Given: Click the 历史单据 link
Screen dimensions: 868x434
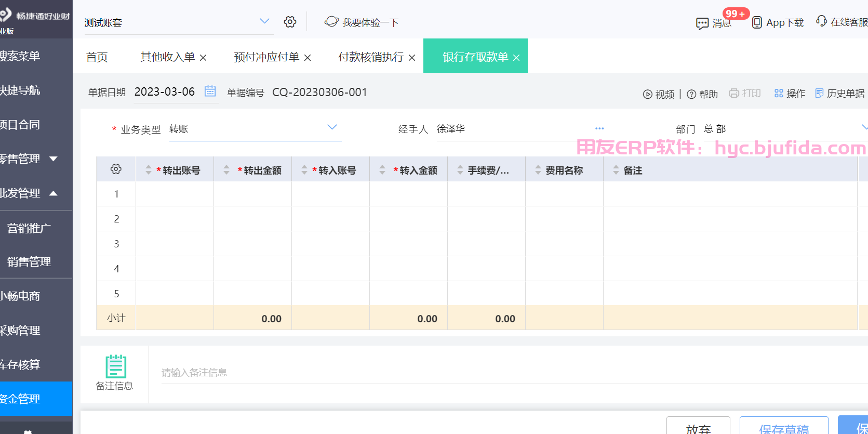Looking at the screenshot, I should (x=846, y=93).
